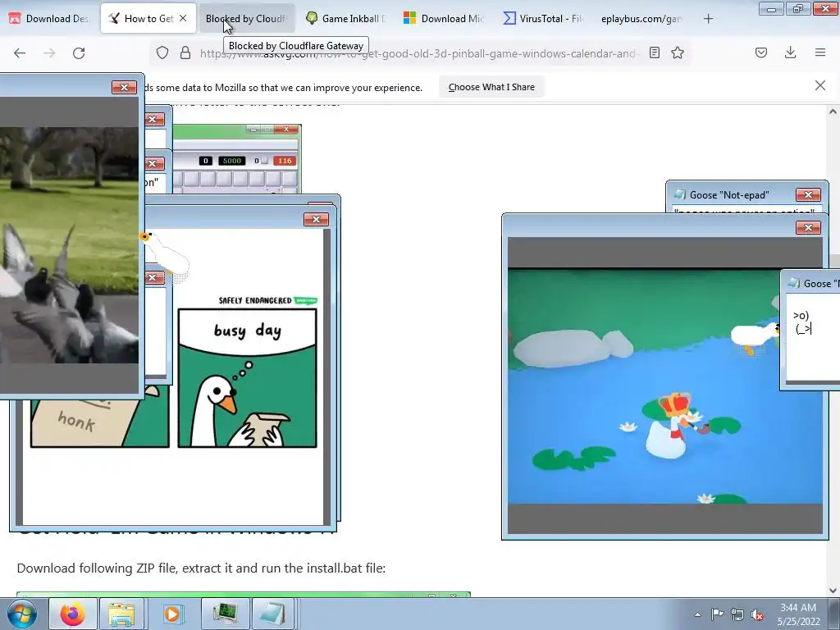Click the 'Download following ZIP file' text

click(202, 568)
